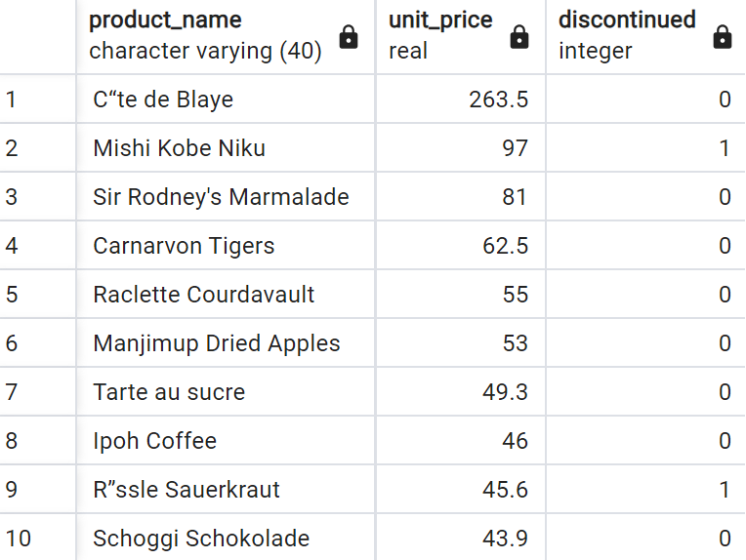Image resolution: width=746 pixels, height=560 pixels.
Task: Click the Schoggi Schokolade cell
Action: [226, 538]
